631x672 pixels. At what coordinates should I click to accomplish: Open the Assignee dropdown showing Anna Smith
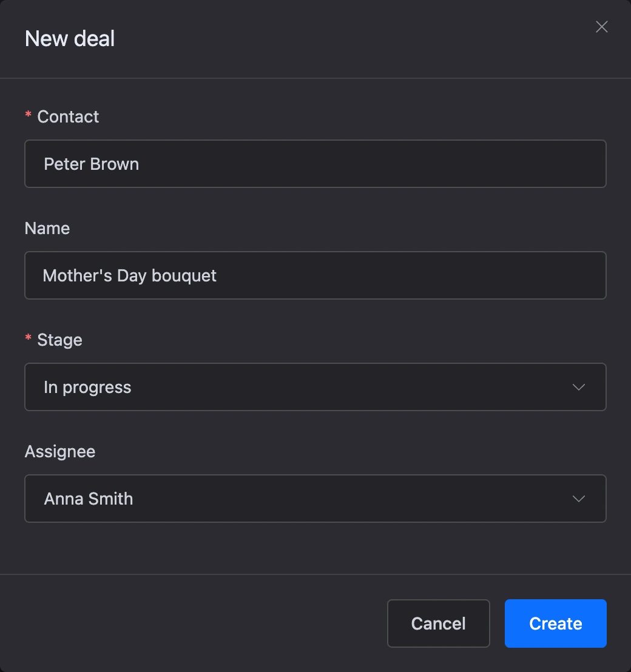coord(315,499)
